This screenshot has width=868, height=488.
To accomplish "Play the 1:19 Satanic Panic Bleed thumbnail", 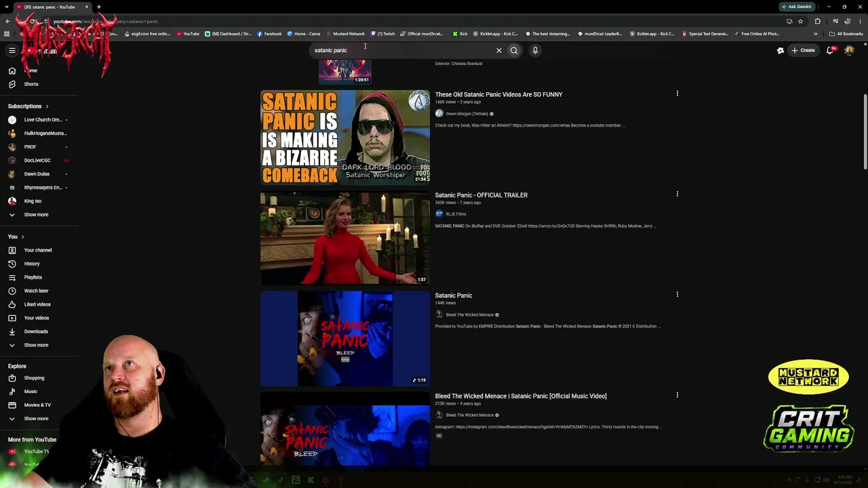I will 345,338.
